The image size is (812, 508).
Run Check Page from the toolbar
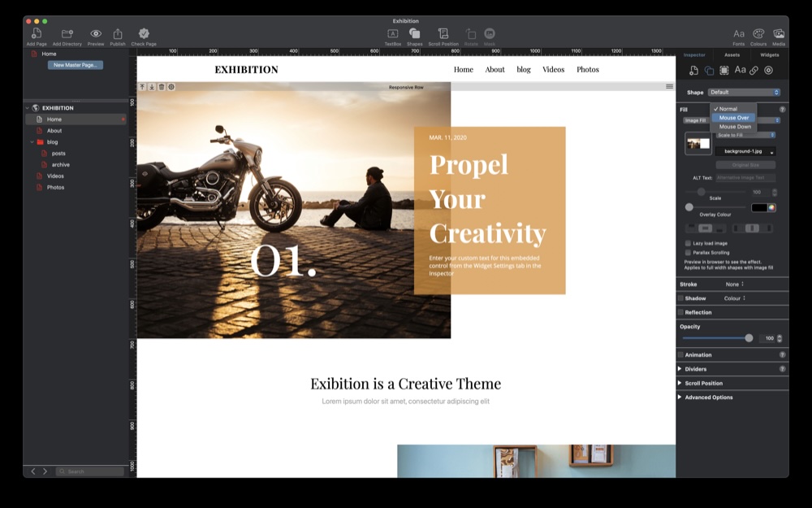click(144, 33)
